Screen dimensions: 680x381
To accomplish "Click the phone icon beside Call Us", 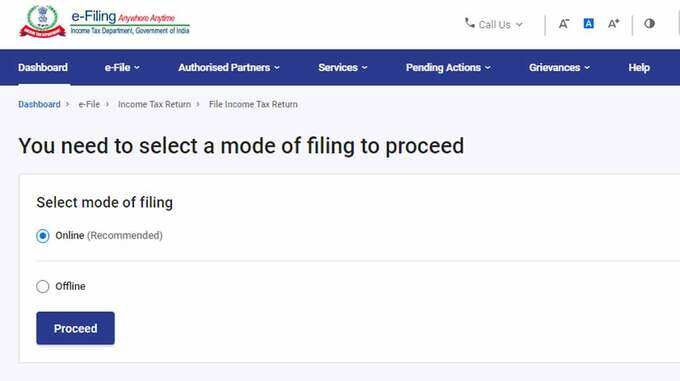I will 469,23.
